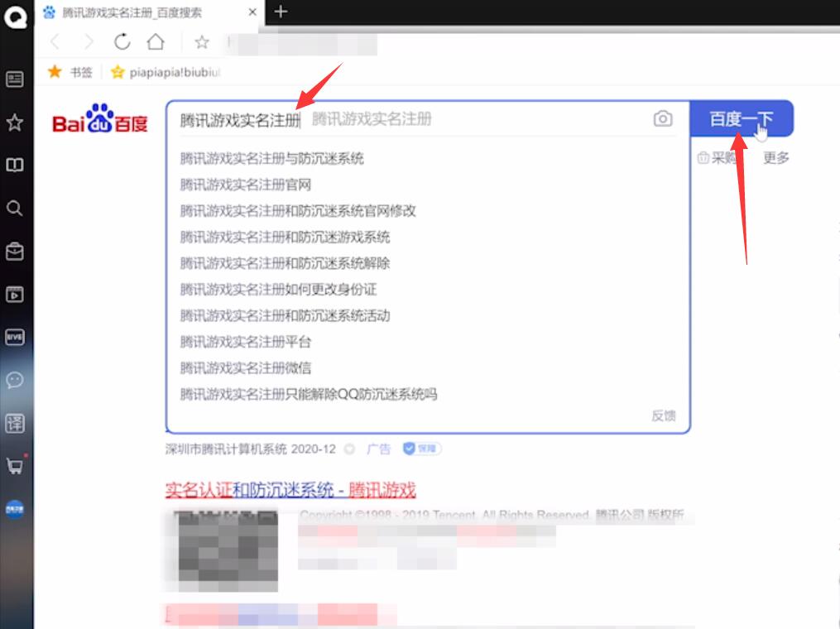Open the video player sidebar icon
Screen dimensions: 840x629
14,294
